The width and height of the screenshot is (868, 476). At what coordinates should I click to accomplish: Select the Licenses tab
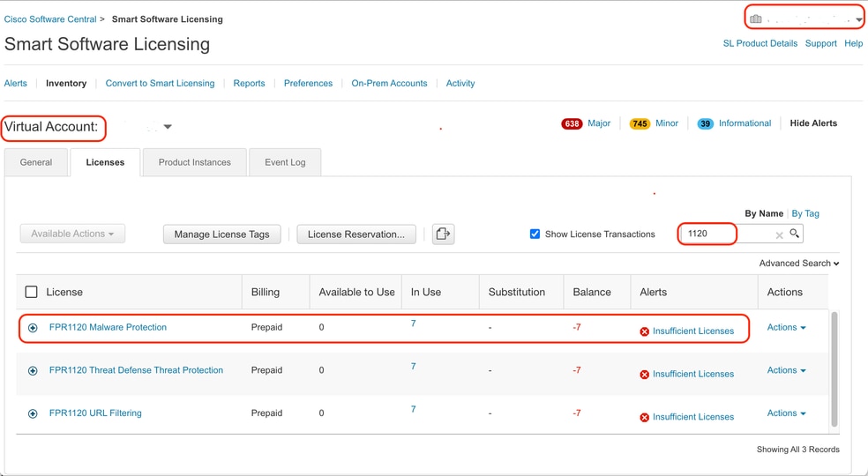[105, 162]
